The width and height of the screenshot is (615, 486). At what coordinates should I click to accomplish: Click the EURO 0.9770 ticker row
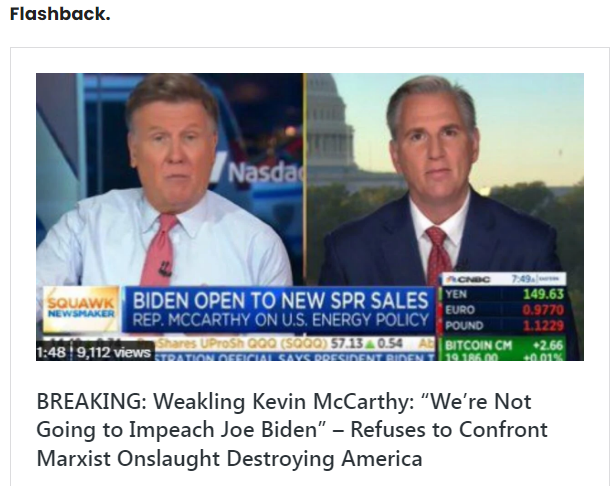tap(504, 310)
